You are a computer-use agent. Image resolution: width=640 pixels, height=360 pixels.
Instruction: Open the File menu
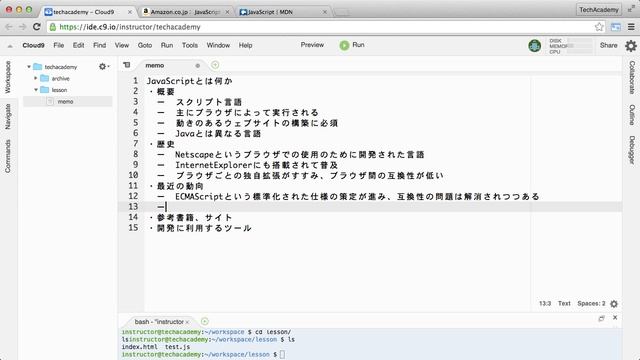pos(59,45)
